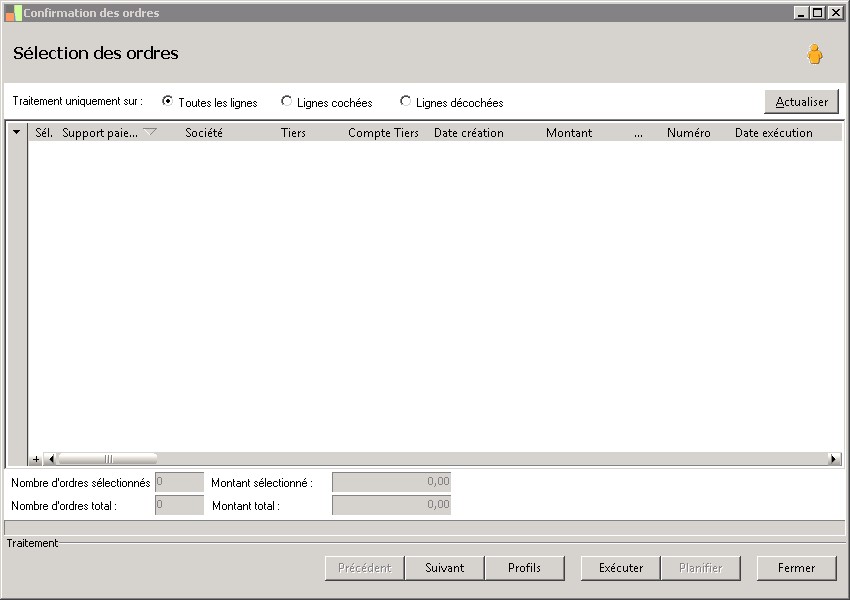
Task: Click the orange user figure icon
Action: tap(814, 54)
